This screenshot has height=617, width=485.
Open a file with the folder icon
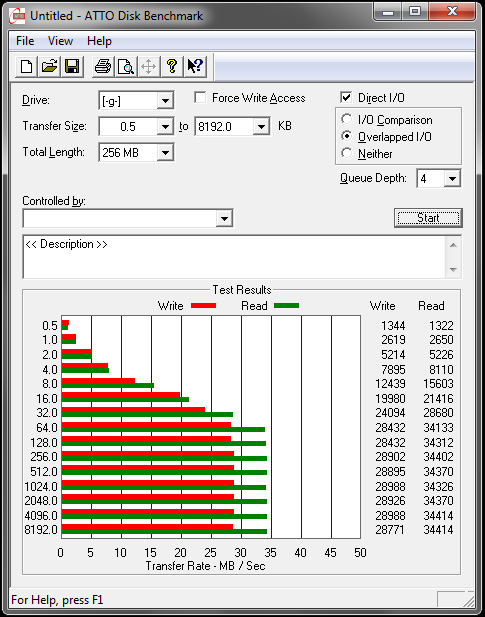(x=49, y=66)
